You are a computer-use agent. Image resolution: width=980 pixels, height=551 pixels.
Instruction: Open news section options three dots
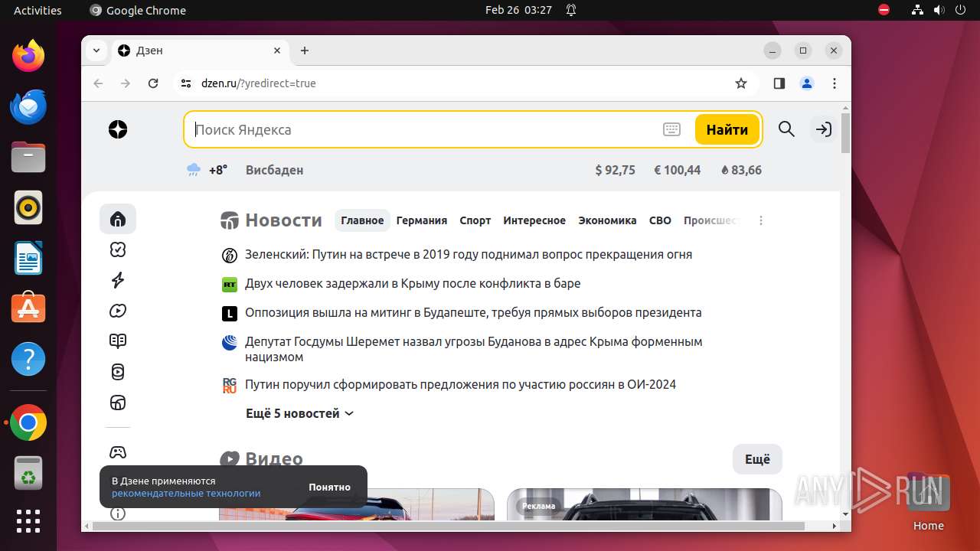(761, 220)
